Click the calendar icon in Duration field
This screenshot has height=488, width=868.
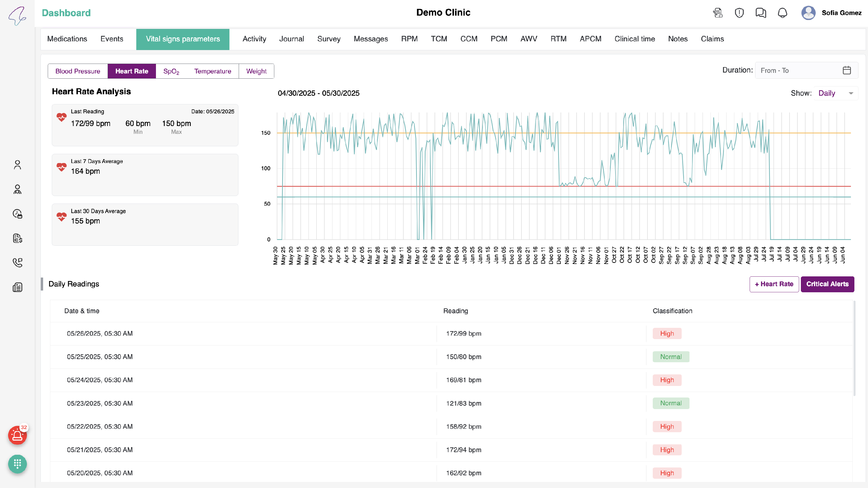846,70
